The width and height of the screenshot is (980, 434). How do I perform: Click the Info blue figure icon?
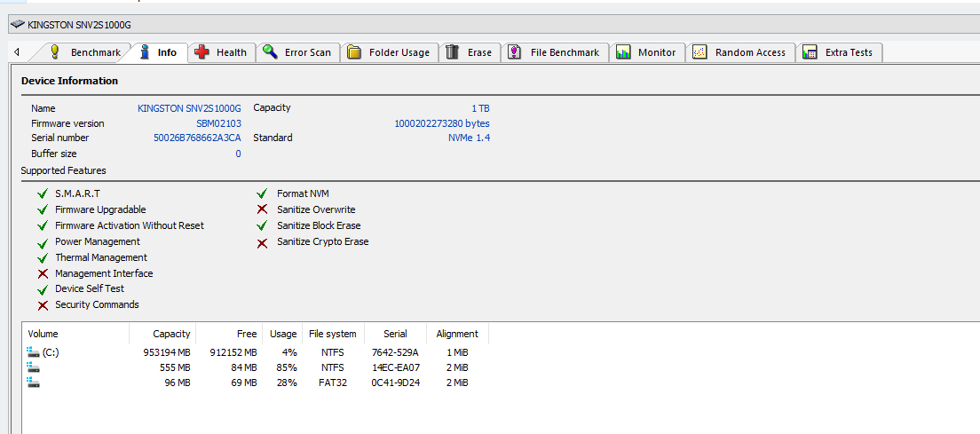point(145,51)
